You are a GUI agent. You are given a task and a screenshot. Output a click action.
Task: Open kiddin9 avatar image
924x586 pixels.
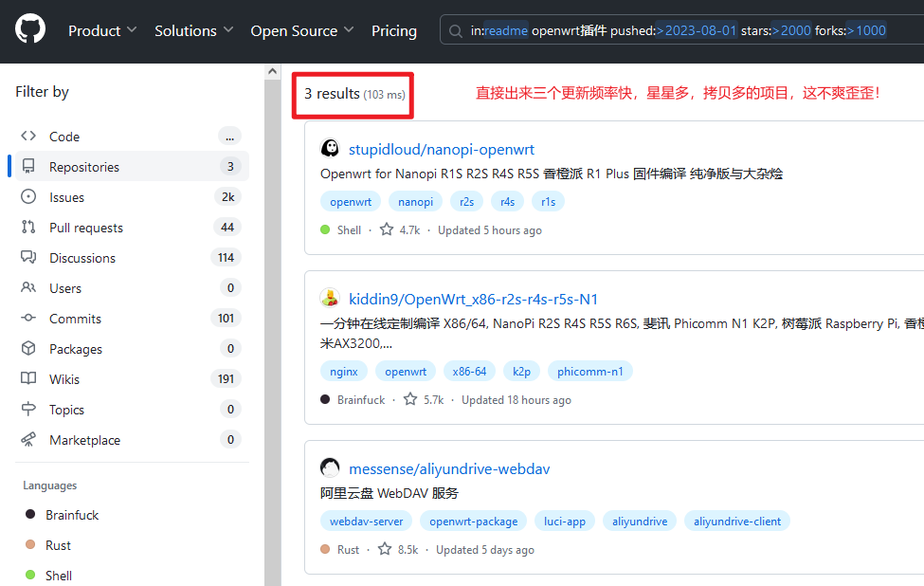330,298
